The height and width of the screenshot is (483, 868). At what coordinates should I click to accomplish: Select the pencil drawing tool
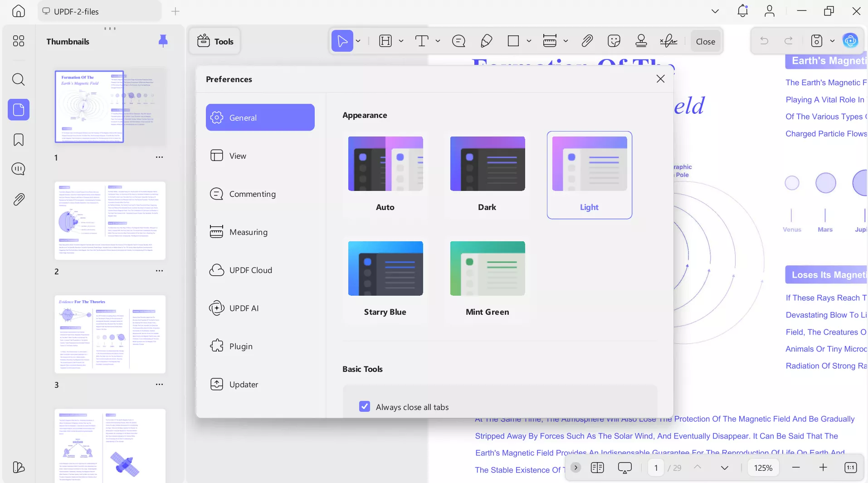[486, 41]
